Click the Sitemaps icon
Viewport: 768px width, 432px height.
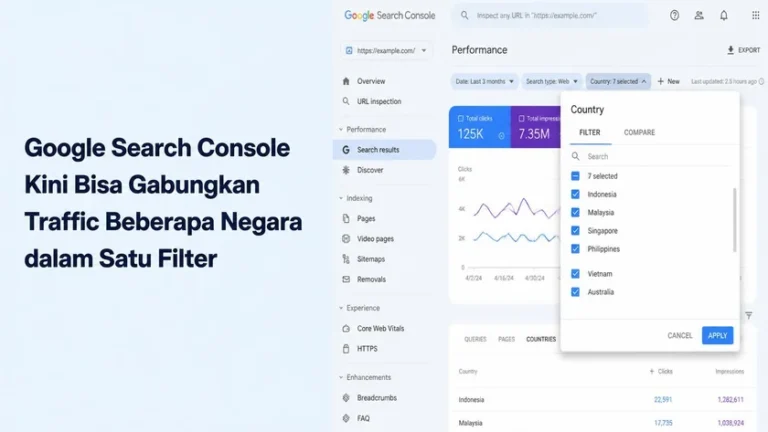(x=346, y=259)
